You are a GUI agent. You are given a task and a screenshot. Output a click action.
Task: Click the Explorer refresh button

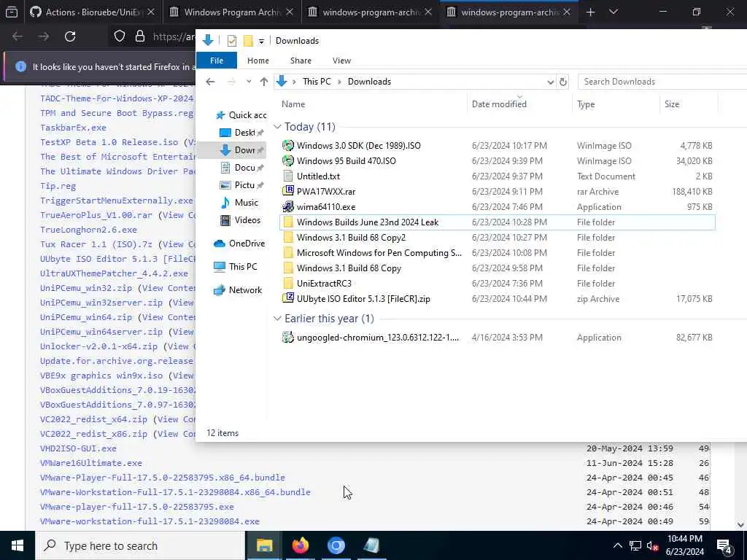pyautogui.click(x=563, y=82)
